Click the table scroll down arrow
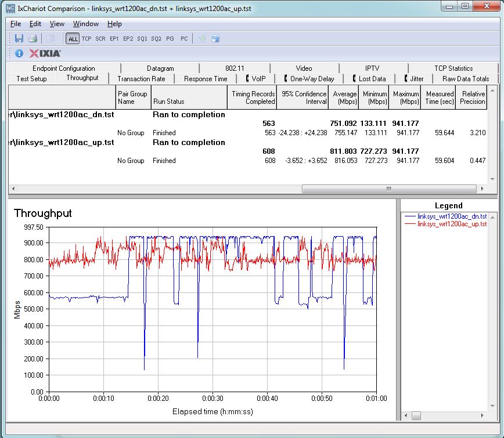504x438 pixels. click(x=492, y=179)
